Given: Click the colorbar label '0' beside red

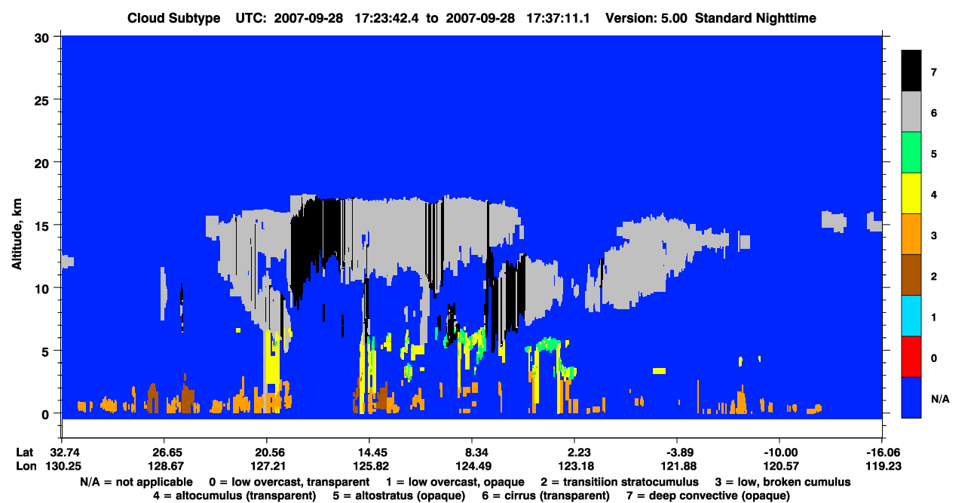Looking at the screenshot, I should coord(933,357).
